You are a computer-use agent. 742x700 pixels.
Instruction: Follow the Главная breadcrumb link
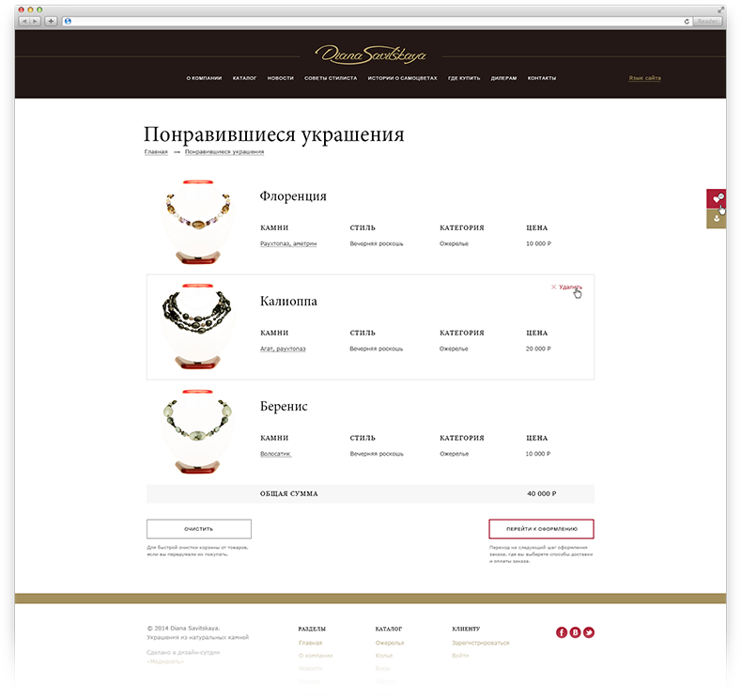pyautogui.click(x=156, y=152)
